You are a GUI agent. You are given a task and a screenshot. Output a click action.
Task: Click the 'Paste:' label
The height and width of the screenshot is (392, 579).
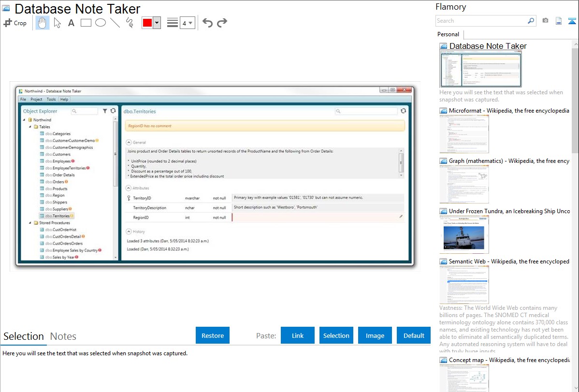coord(266,336)
